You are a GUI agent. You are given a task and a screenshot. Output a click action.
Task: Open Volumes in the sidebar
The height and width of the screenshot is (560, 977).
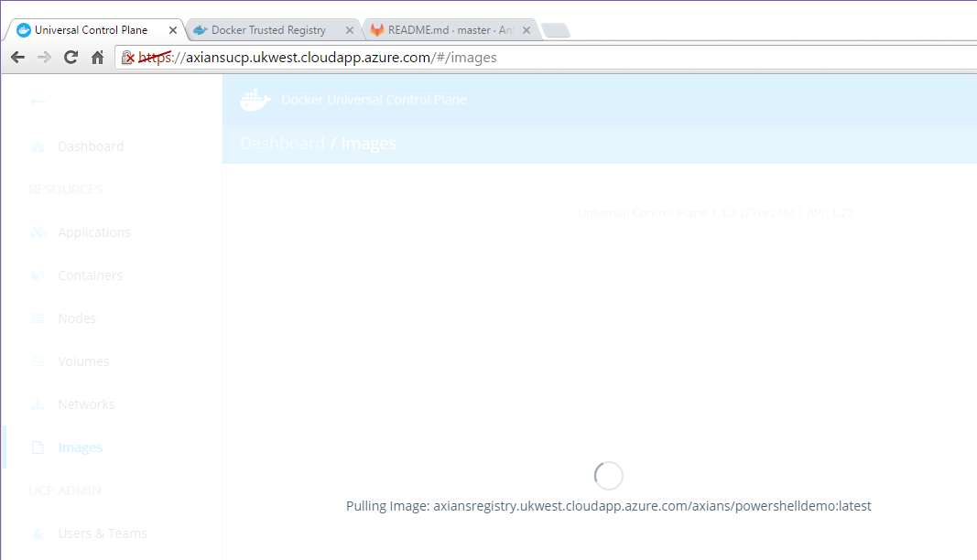click(x=82, y=361)
